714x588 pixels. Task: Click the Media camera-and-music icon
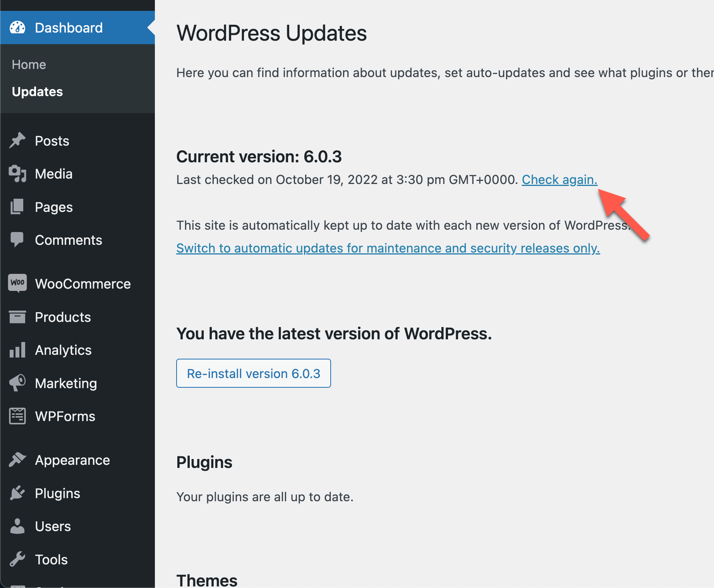click(x=17, y=174)
